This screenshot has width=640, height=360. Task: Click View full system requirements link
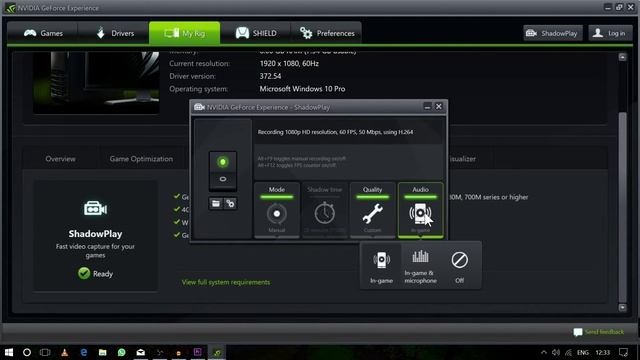(226, 282)
